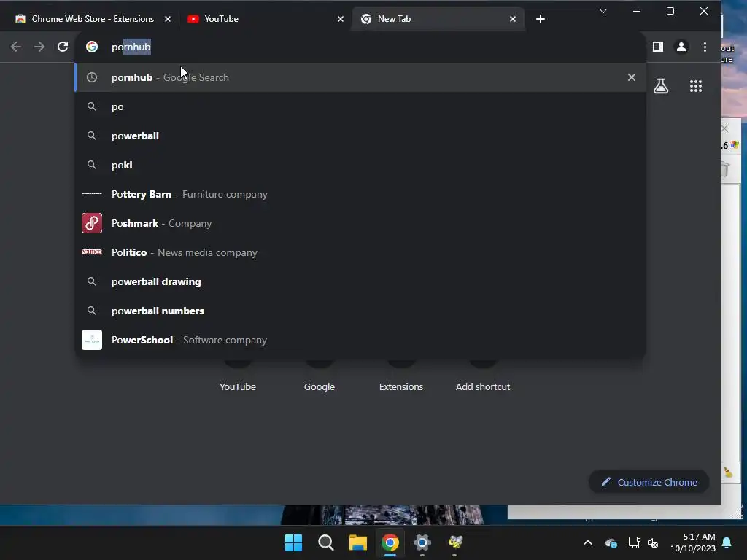Image resolution: width=747 pixels, height=560 pixels.
Task: Select the Politico suggestion
Action: tap(360, 252)
